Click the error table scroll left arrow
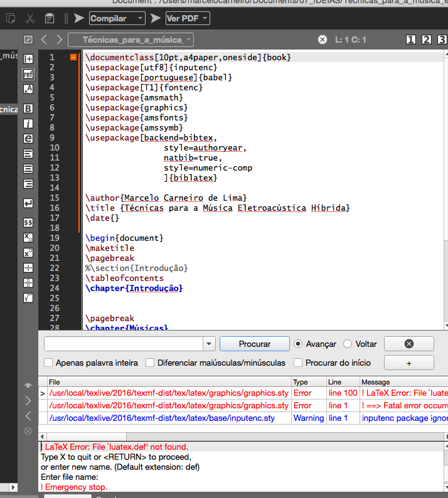The height and width of the screenshot is (498, 448). (42, 437)
